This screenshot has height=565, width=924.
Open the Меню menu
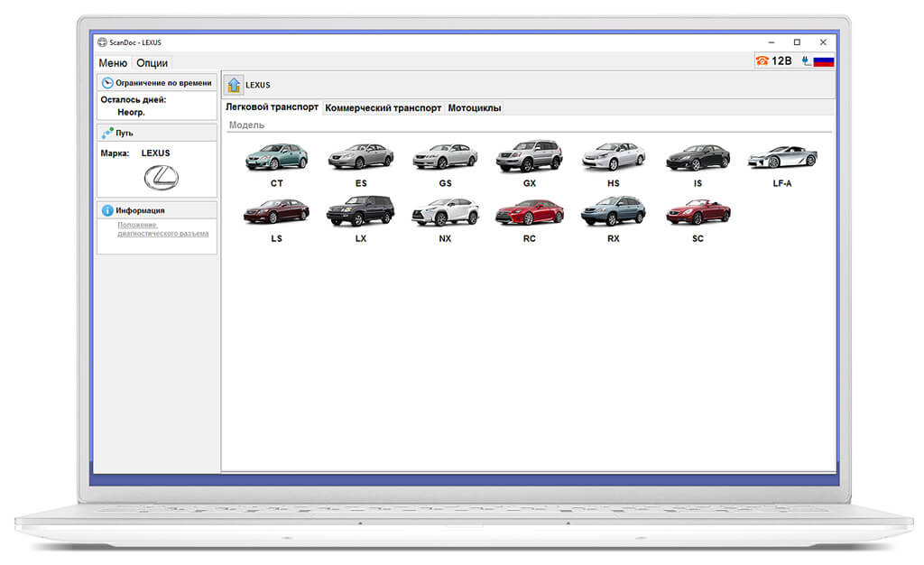(x=113, y=63)
